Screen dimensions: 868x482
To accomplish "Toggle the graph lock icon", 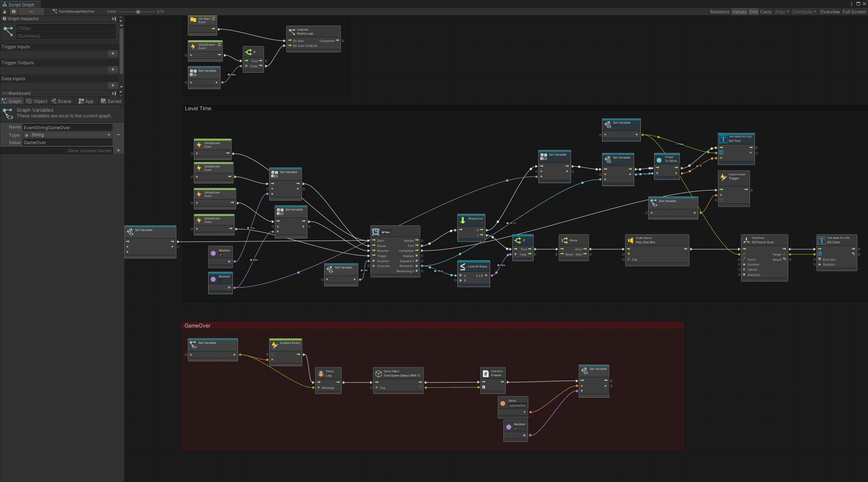I will [4, 12].
